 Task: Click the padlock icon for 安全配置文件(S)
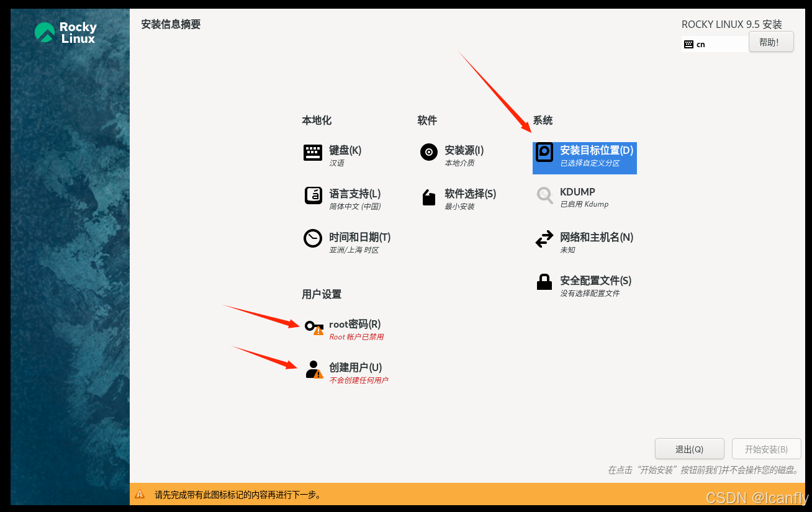point(544,282)
